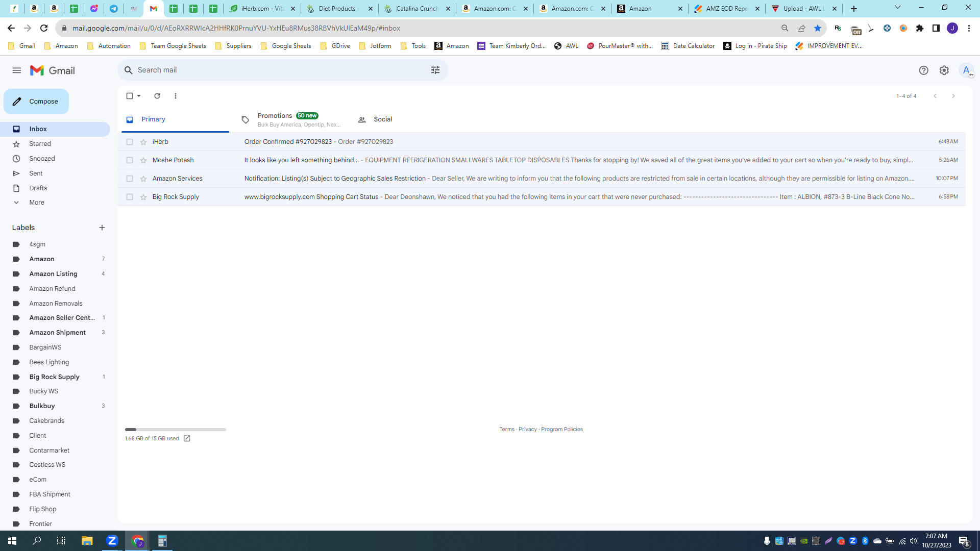Image resolution: width=980 pixels, height=551 pixels.
Task: Click the storage usage progress bar
Action: (x=176, y=430)
